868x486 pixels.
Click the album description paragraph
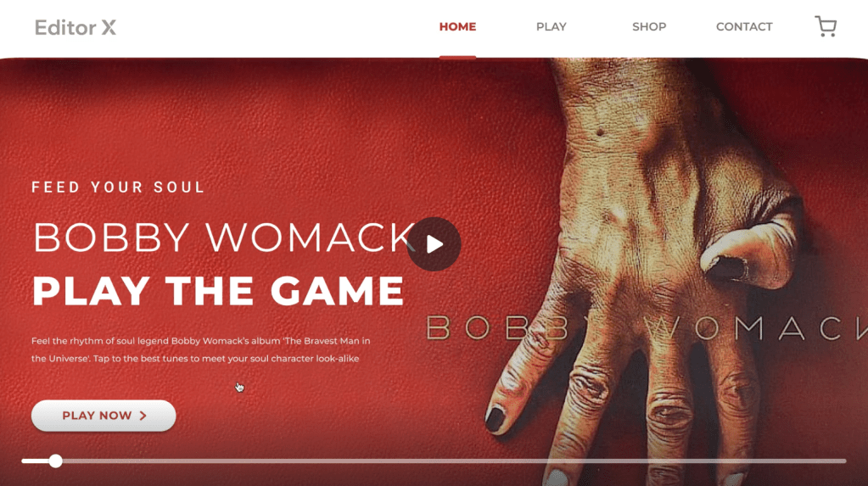[x=200, y=349]
